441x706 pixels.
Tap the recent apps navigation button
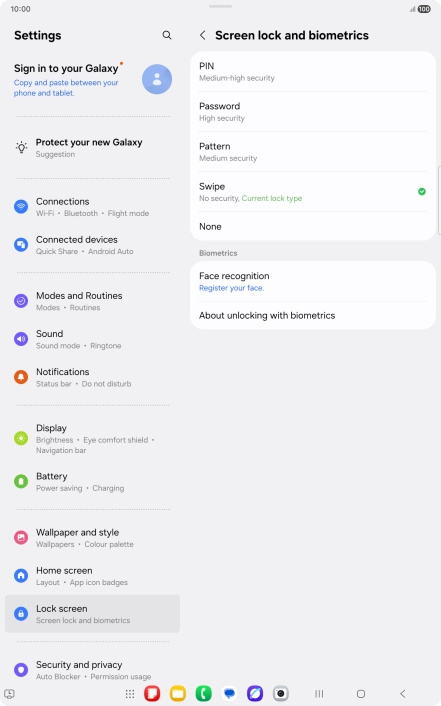[x=319, y=694]
